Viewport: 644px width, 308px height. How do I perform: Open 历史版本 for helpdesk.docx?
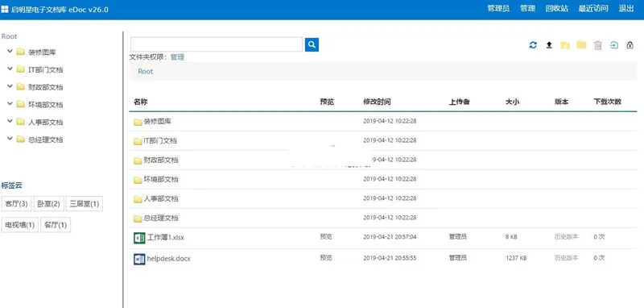pyautogui.click(x=567, y=258)
